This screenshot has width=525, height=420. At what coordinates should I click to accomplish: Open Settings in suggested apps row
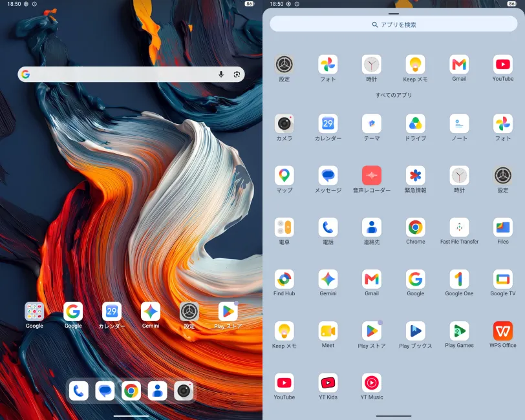284,64
